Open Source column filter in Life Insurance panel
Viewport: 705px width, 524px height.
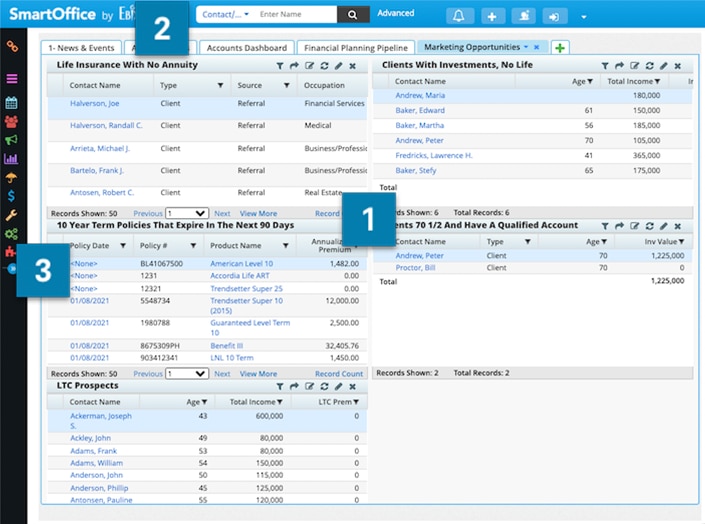pyautogui.click(x=286, y=85)
